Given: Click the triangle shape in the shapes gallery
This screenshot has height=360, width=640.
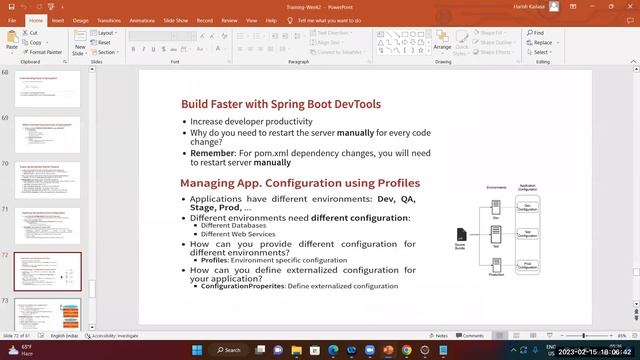Looking at the screenshot, I should click(x=380, y=42).
